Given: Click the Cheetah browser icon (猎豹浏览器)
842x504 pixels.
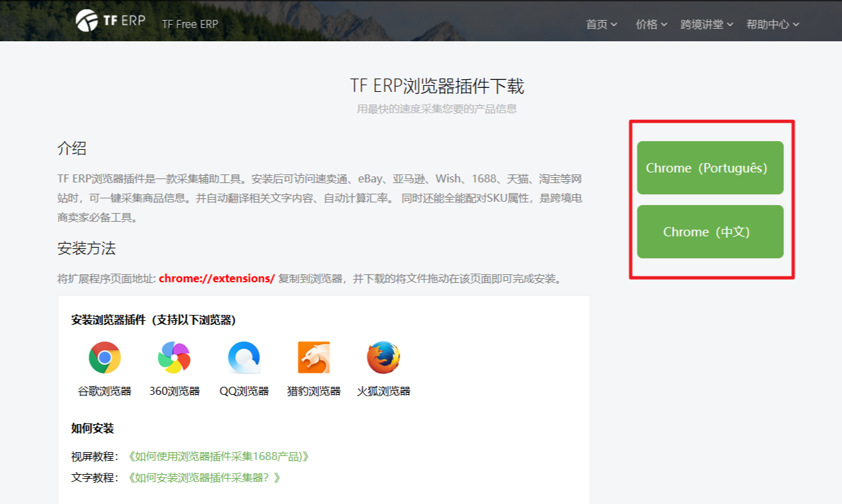Looking at the screenshot, I should pyautogui.click(x=314, y=358).
